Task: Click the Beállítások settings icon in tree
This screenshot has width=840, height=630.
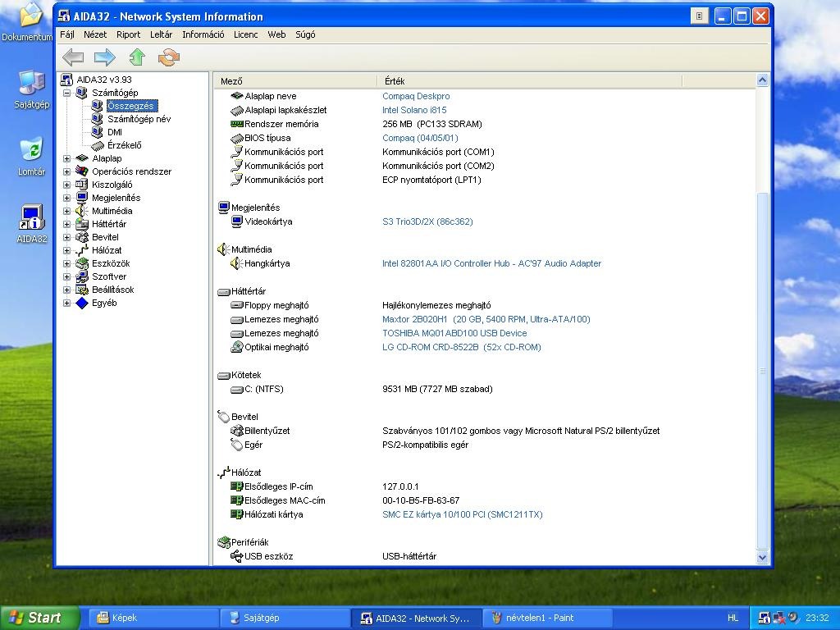Action: pos(81,290)
